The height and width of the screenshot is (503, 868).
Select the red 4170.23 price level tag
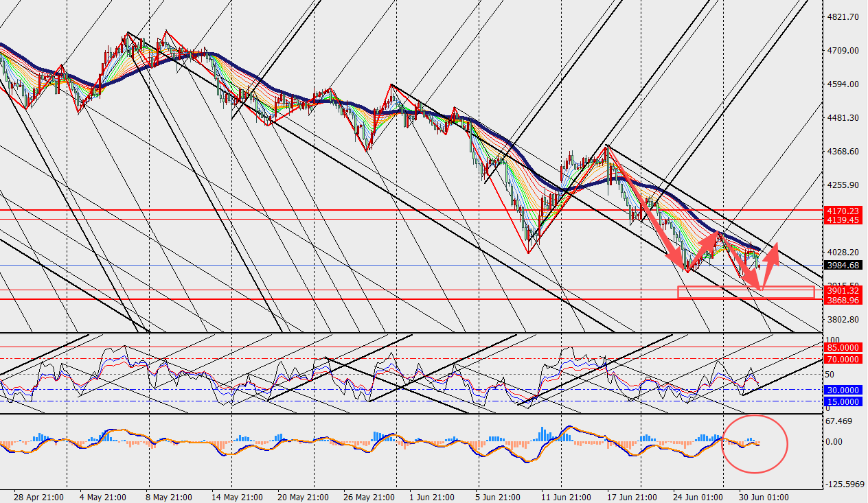(x=843, y=211)
